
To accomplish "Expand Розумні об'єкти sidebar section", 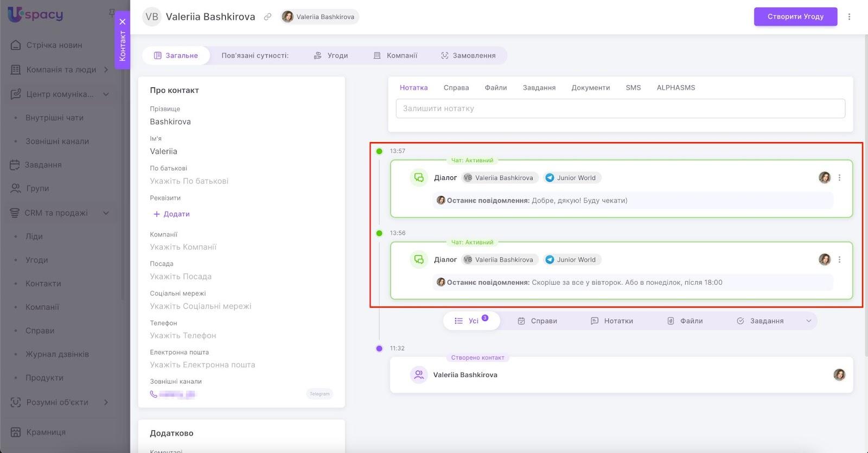I will tap(106, 402).
